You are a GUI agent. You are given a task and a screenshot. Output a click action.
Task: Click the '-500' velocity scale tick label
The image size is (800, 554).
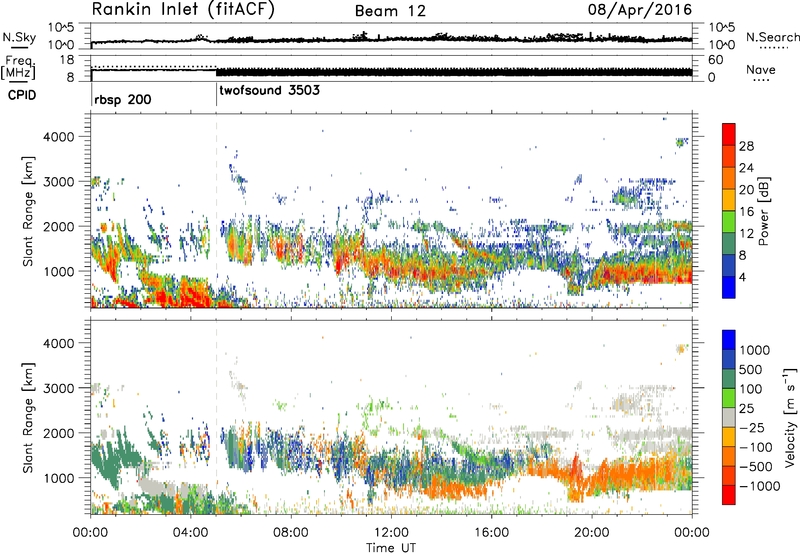tap(756, 466)
